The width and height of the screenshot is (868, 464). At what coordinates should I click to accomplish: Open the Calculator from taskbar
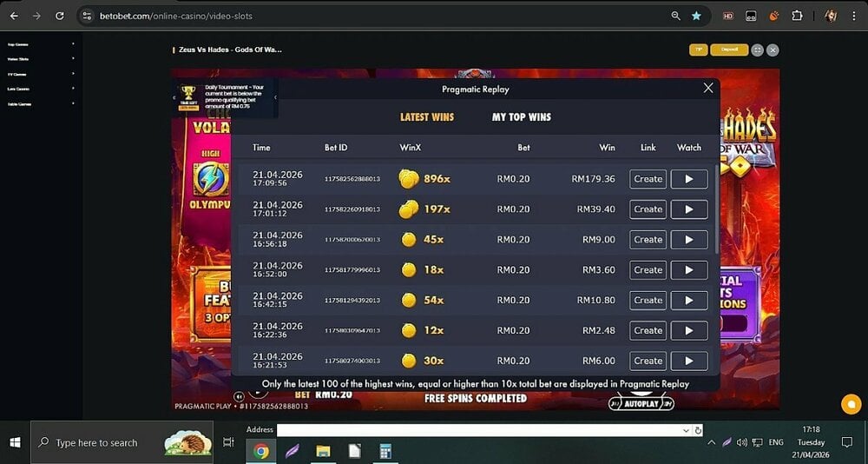tap(385, 451)
